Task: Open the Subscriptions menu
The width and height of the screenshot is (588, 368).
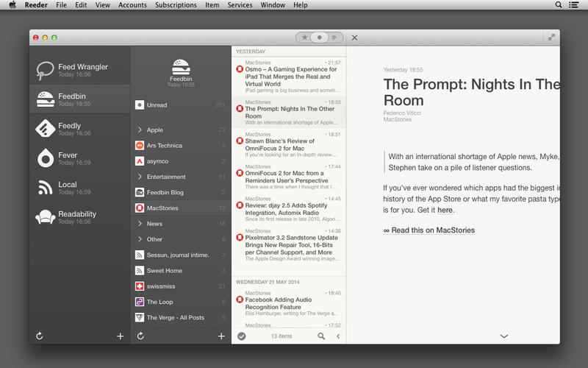Action: tap(176, 5)
